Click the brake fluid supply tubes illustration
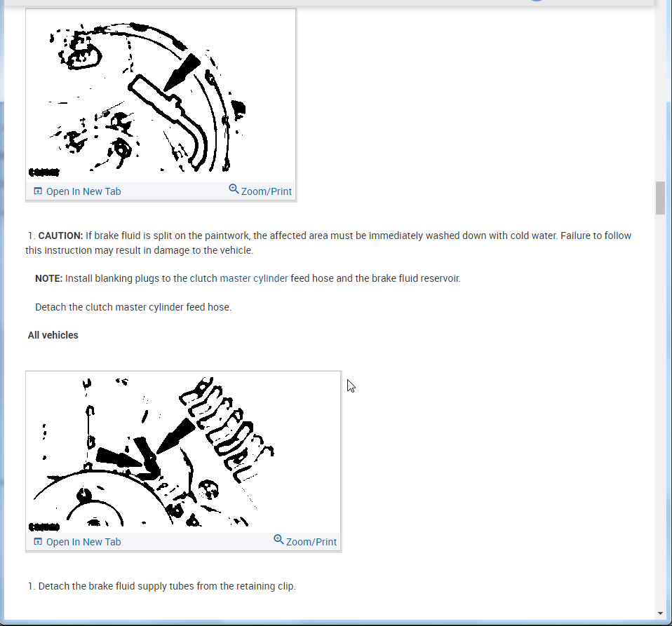Viewport: 672px width, 626px height. (x=183, y=451)
